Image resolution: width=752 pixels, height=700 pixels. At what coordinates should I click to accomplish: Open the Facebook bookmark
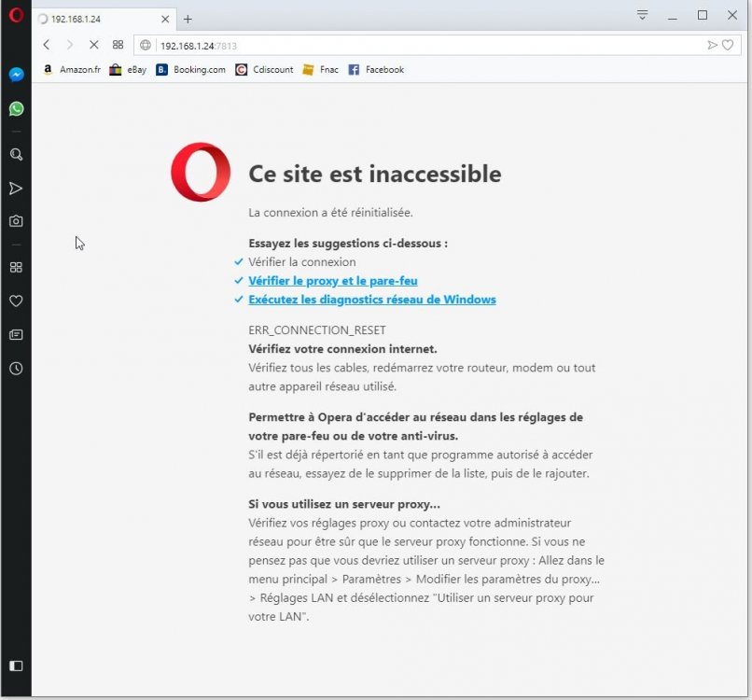[x=376, y=70]
